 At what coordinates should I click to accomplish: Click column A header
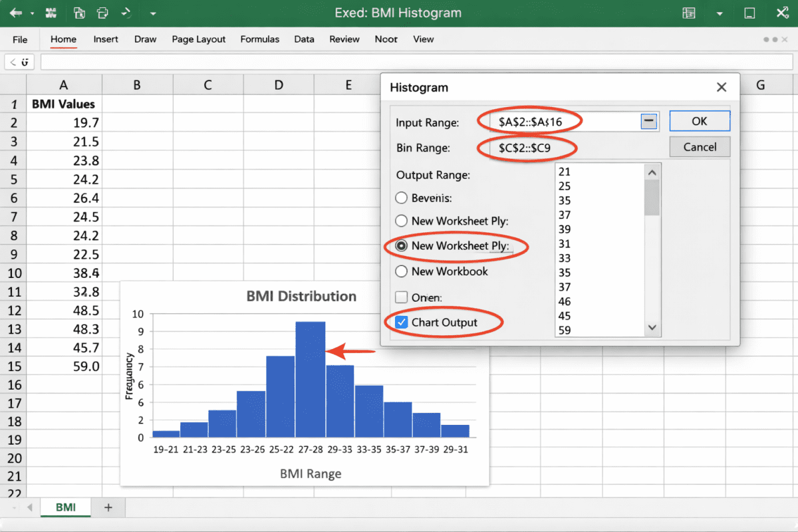(64, 84)
